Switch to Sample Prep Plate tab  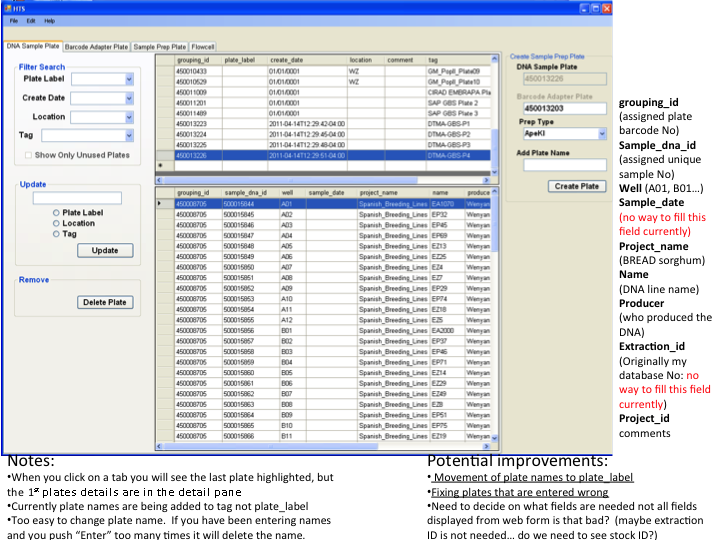(x=160, y=47)
